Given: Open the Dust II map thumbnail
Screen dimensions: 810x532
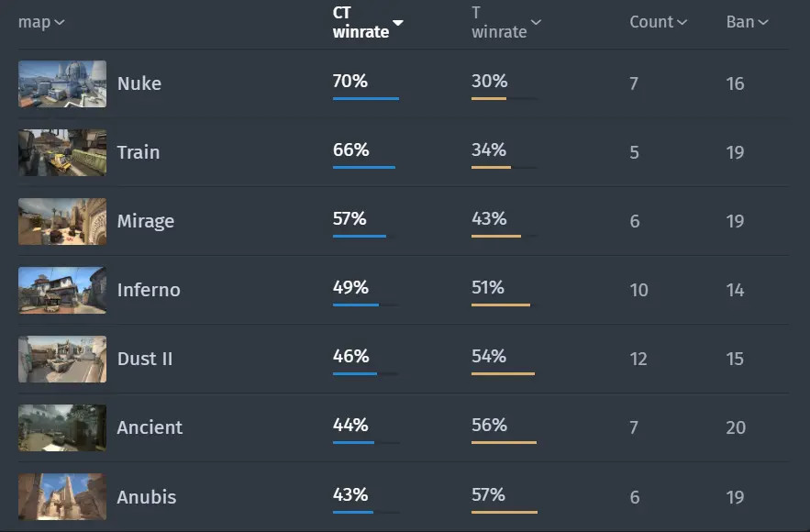Looking at the screenshot, I should pos(62,359).
